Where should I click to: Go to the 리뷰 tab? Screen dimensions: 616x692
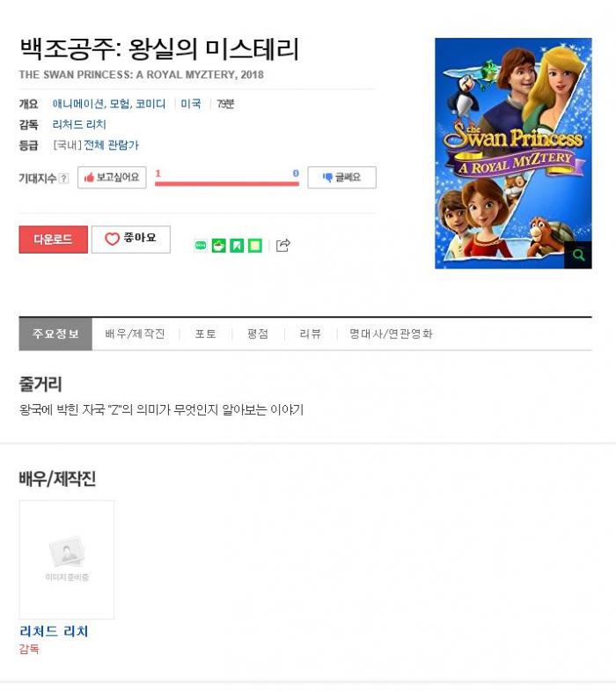coord(311,334)
